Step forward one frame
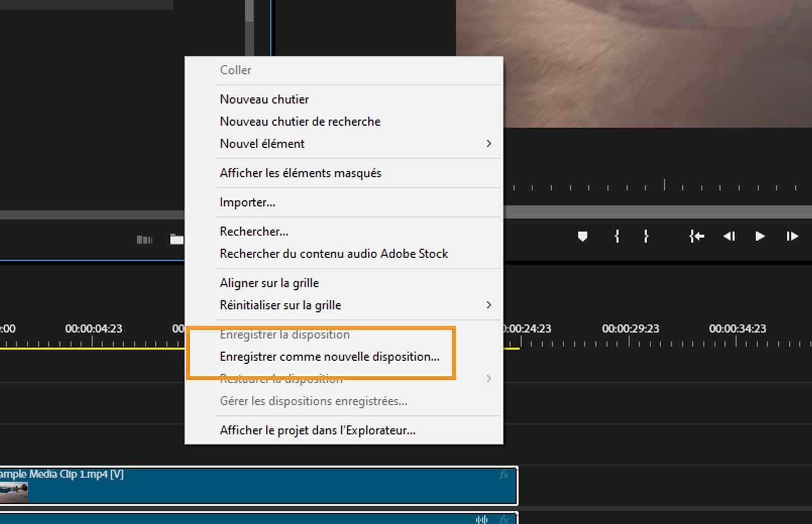Viewport: 812px width, 524px height. (x=792, y=236)
